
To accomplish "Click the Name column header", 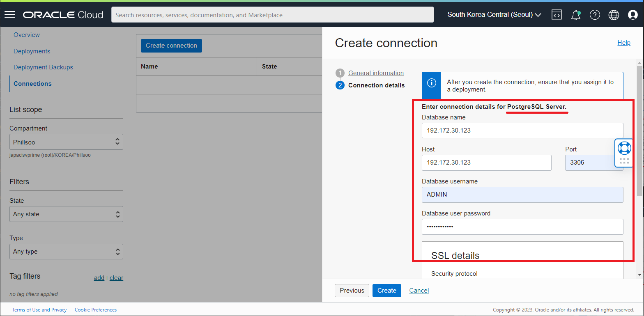I will coord(149,66).
